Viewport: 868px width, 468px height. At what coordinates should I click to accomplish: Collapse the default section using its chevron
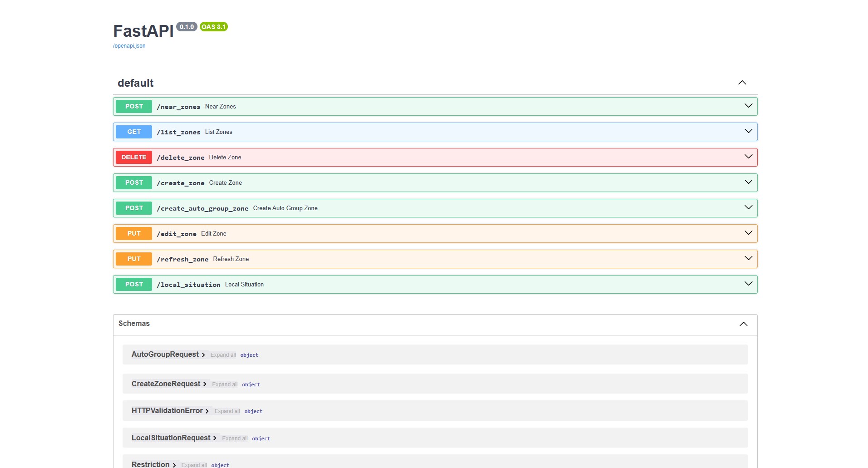pos(742,83)
